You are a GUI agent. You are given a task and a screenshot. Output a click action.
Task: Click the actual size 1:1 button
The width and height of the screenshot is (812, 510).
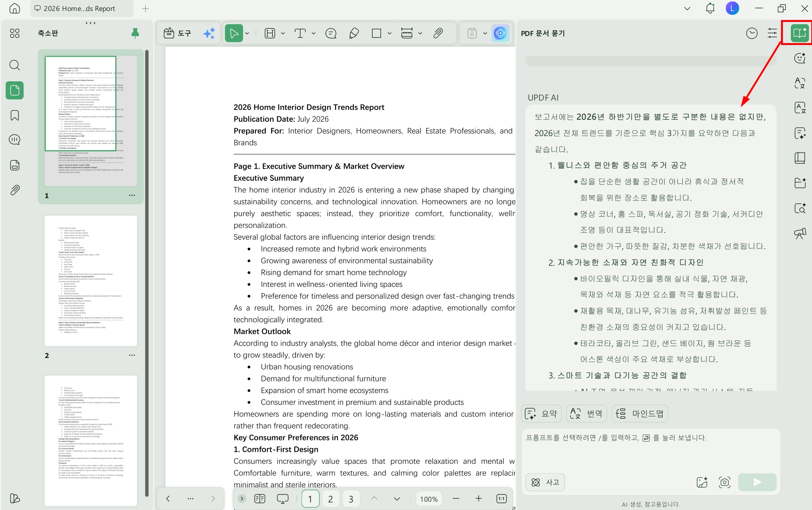coord(501,499)
